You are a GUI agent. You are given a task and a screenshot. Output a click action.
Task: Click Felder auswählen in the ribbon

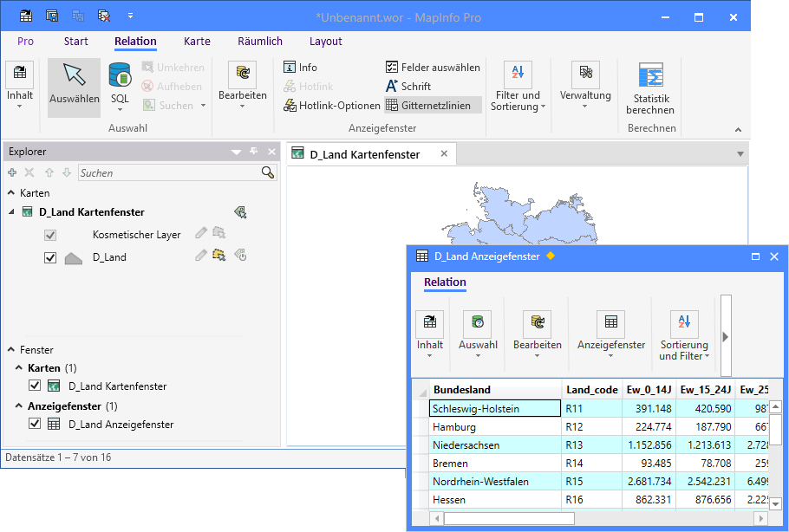pyautogui.click(x=433, y=68)
